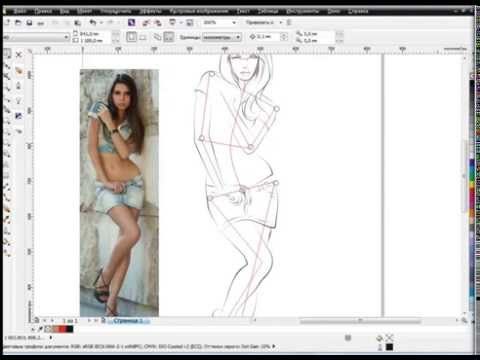Click the page width input field
The height and width of the screenshot is (360, 480).
pyautogui.click(x=91, y=34)
